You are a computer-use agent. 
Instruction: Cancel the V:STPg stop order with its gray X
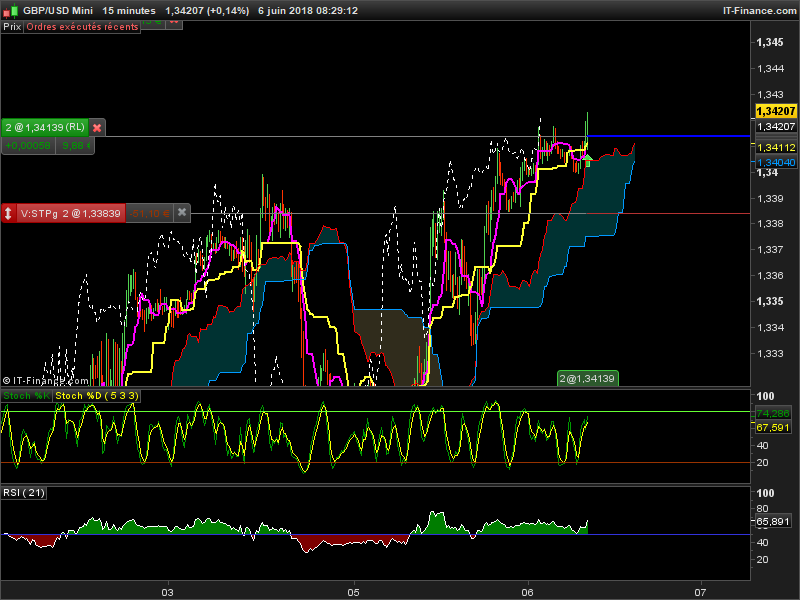pyautogui.click(x=182, y=213)
